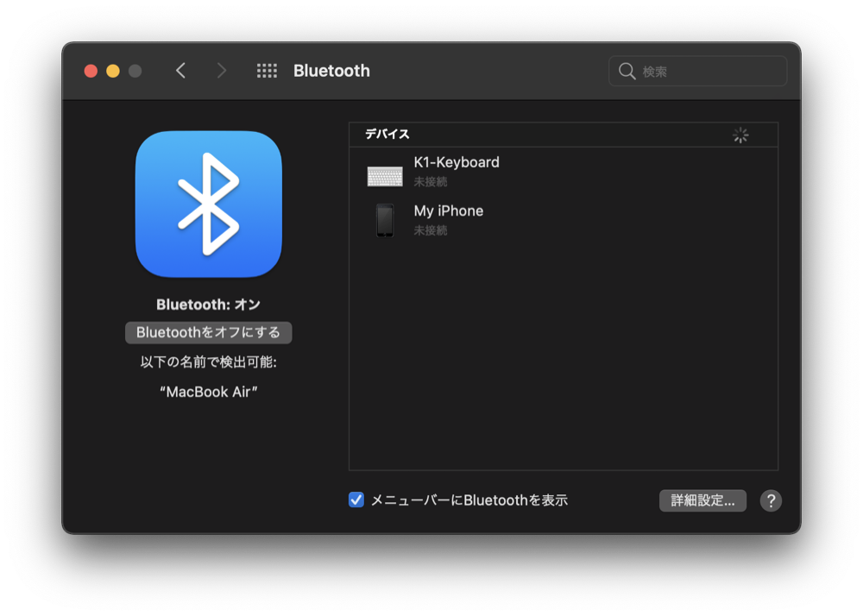Viewport: 863px width, 616px height.
Task: Click the Bluetooth window title
Action: click(331, 71)
